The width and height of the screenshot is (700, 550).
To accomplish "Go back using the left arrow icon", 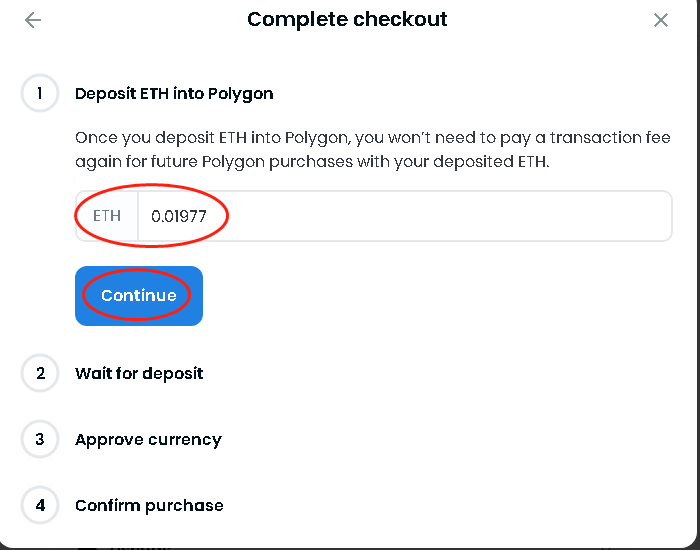I will pyautogui.click(x=33, y=20).
